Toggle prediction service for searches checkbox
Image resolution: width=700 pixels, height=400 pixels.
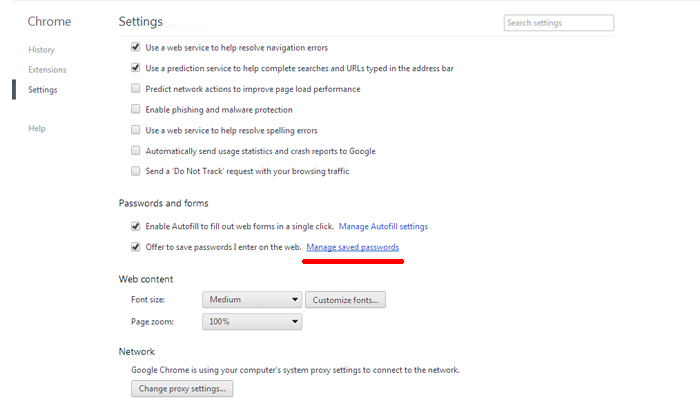135,68
